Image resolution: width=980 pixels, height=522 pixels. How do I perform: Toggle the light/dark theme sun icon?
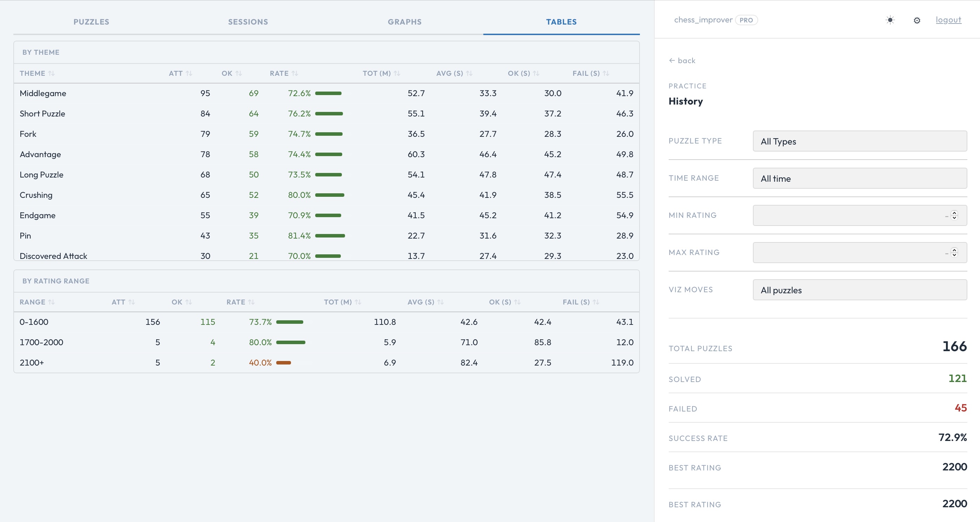[x=890, y=20]
